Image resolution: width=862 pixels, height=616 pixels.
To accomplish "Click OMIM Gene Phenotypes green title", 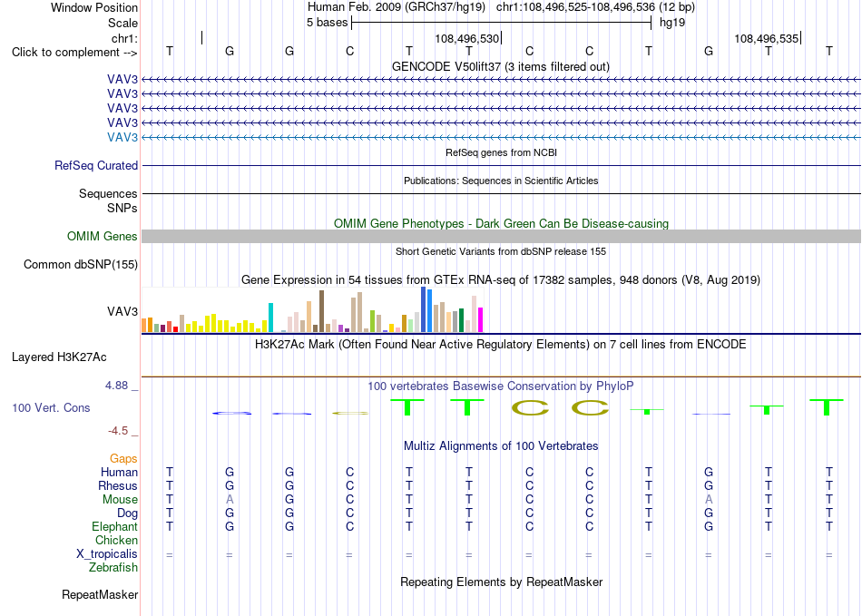I will [502, 224].
